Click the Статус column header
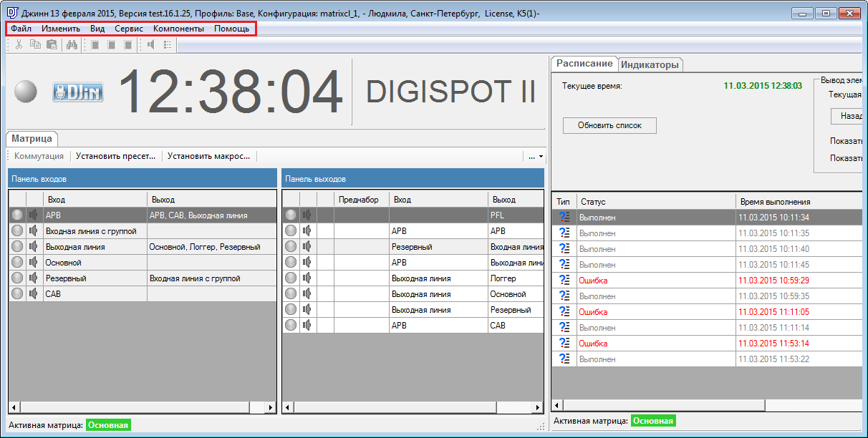The width and height of the screenshot is (868, 438). tap(656, 202)
